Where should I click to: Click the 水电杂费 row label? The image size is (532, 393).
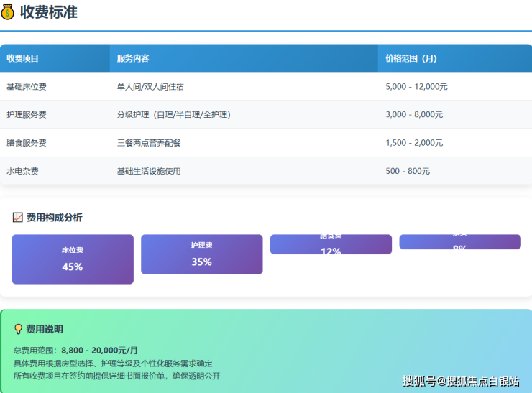22,171
